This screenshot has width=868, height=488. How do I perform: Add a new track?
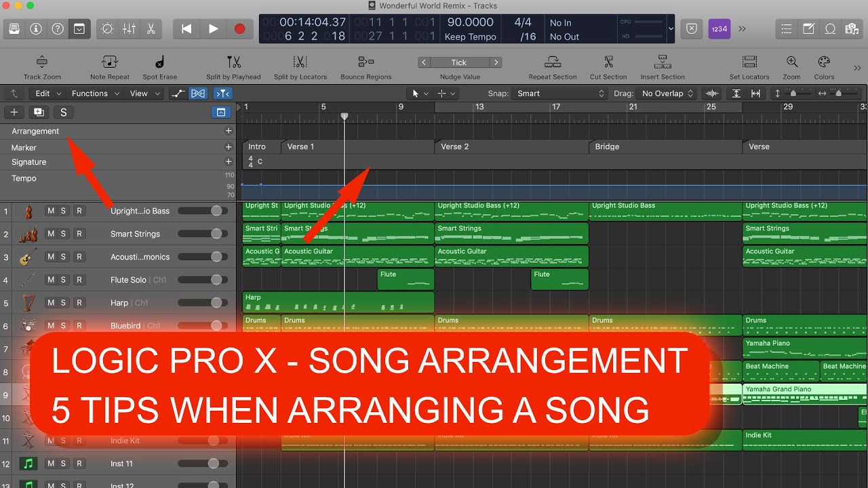pos(14,113)
